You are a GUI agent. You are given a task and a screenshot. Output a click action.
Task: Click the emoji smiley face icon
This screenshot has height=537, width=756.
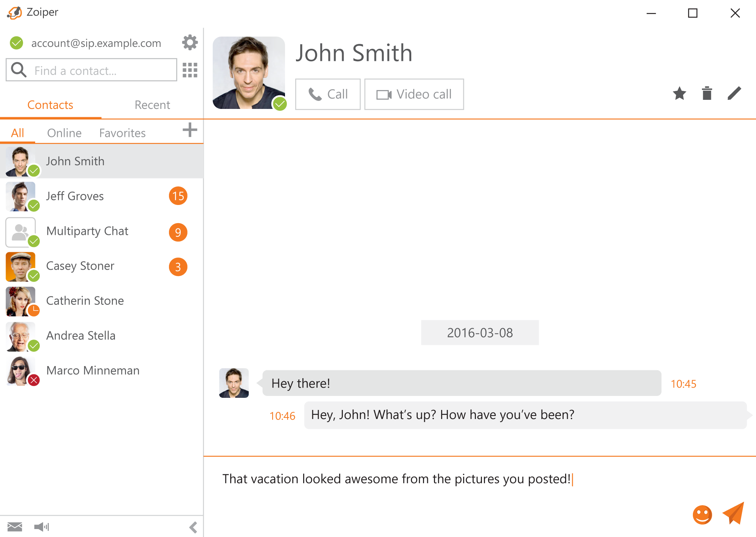[700, 514]
